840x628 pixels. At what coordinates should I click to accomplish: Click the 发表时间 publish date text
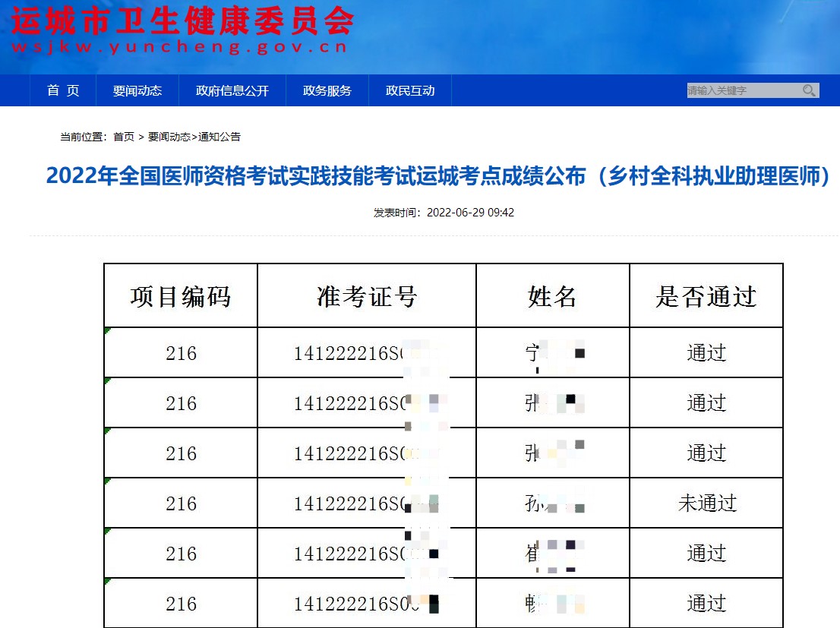pyautogui.click(x=444, y=213)
